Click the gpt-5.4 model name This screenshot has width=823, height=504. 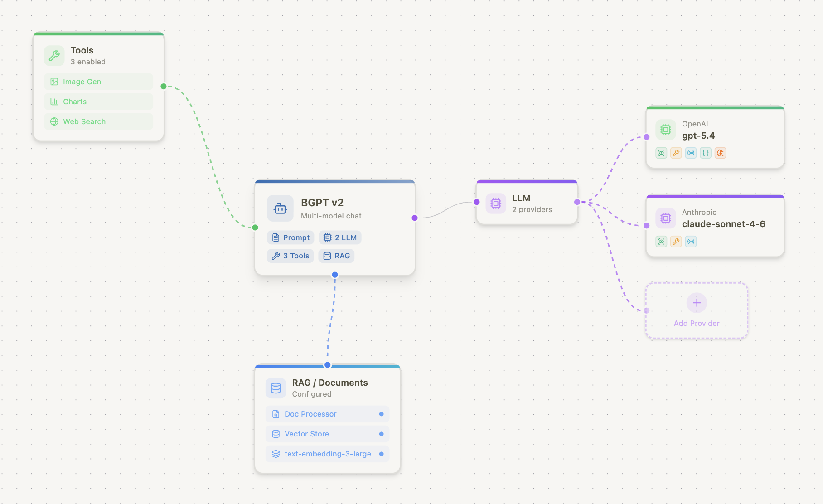(698, 136)
